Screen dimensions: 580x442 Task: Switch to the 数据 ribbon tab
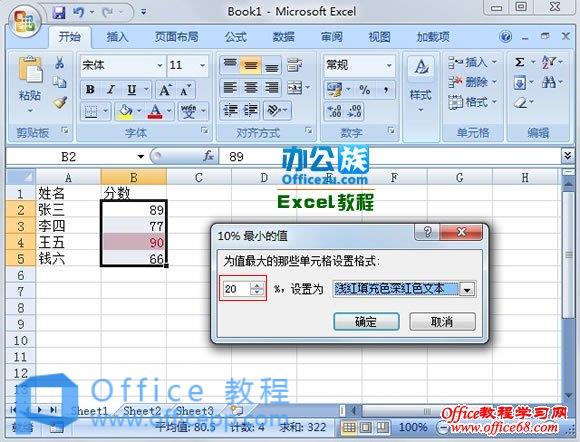tap(283, 37)
